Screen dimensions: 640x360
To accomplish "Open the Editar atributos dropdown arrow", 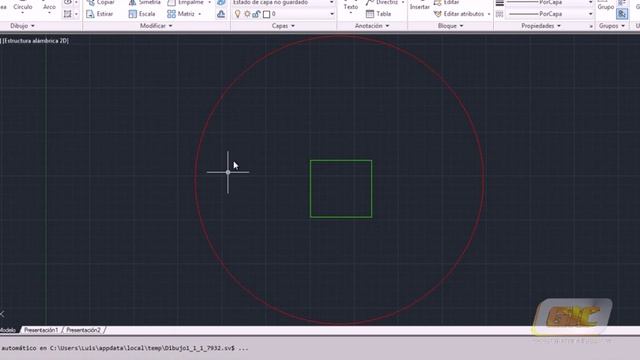I will coord(489,14).
